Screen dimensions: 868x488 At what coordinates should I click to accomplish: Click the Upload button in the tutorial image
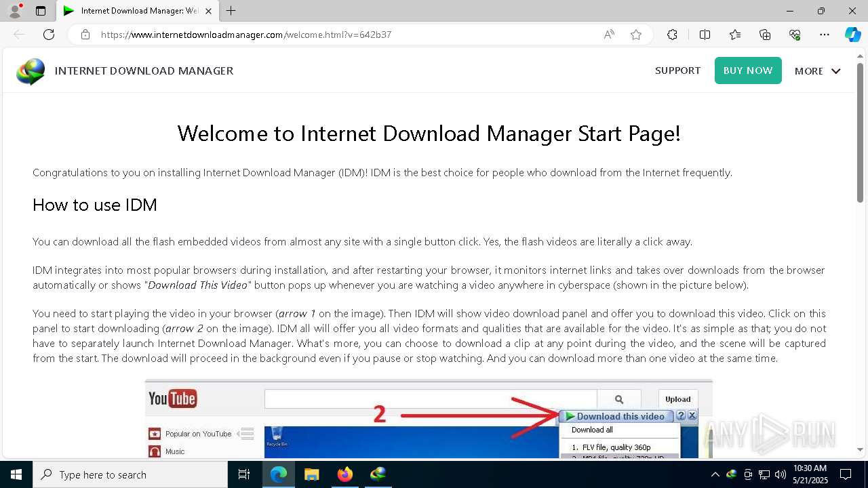[678, 399]
